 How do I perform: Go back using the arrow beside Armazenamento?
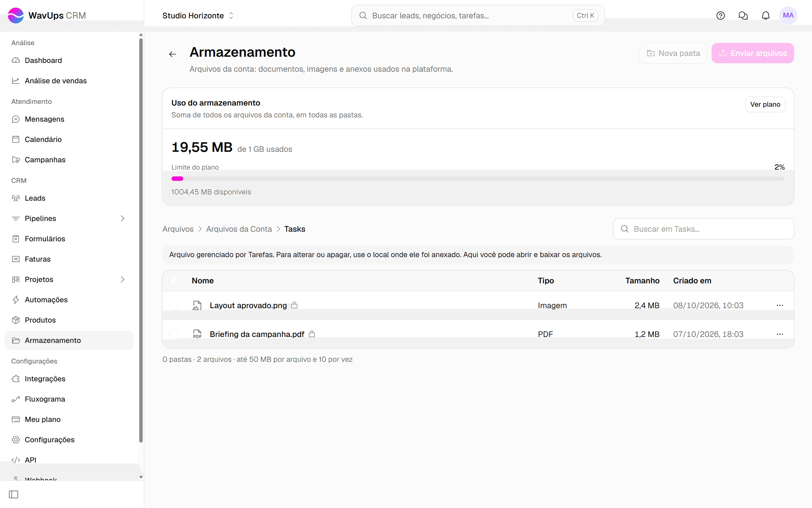click(x=173, y=54)
